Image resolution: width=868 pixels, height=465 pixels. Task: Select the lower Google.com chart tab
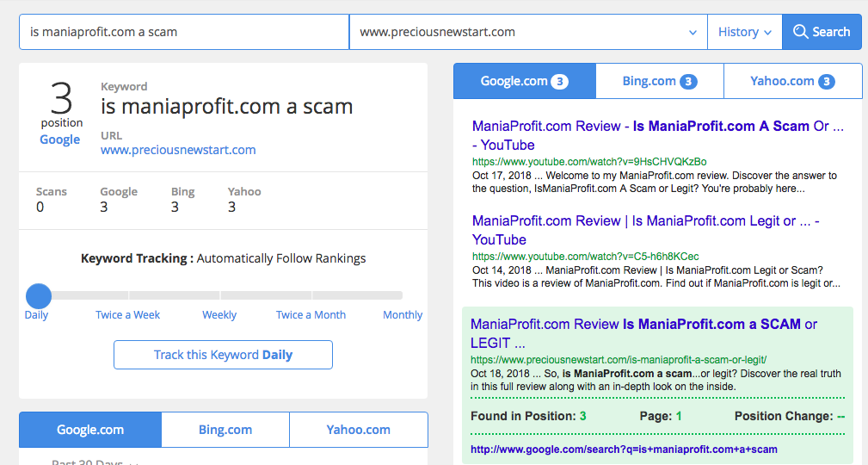pyautogui.click(x=90, y=430)
